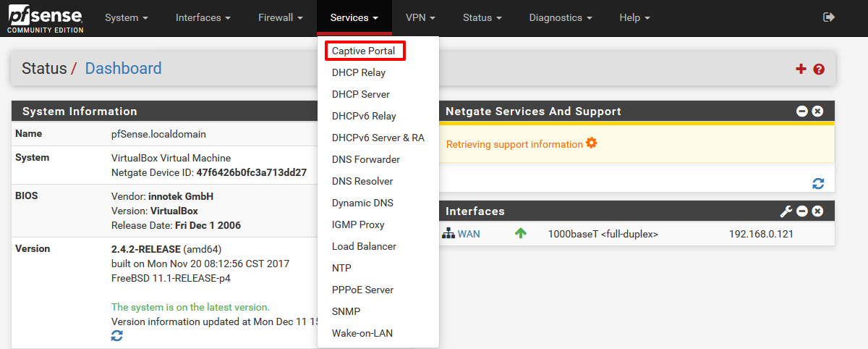Screen dimensions: 868x349
Task: Open the VPN menu
Action: click(420, 17)
